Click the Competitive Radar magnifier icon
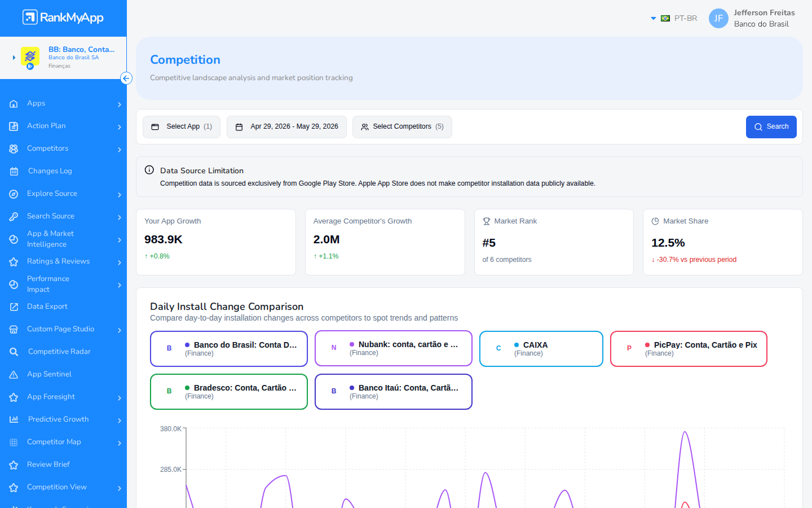The height and width of the screenshot is (508, 812). (14, 352)
